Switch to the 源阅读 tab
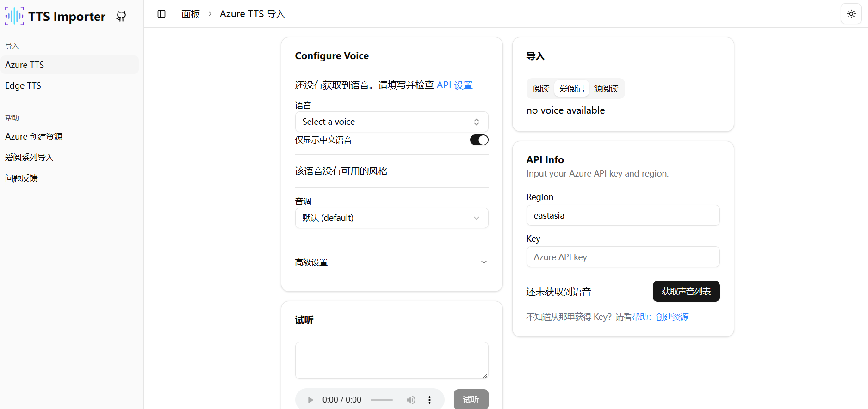Viewport: 868px width, 409px height. pos(606,89)
